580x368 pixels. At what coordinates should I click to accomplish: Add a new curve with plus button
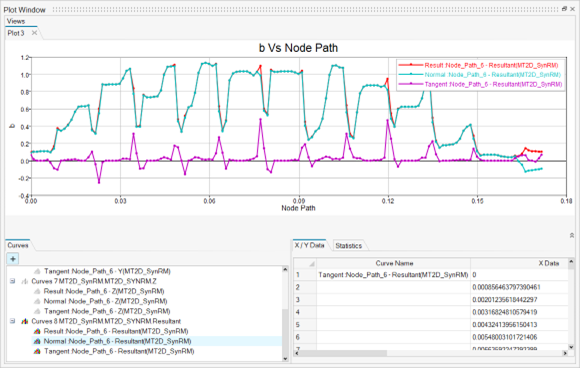coord(13,259)
